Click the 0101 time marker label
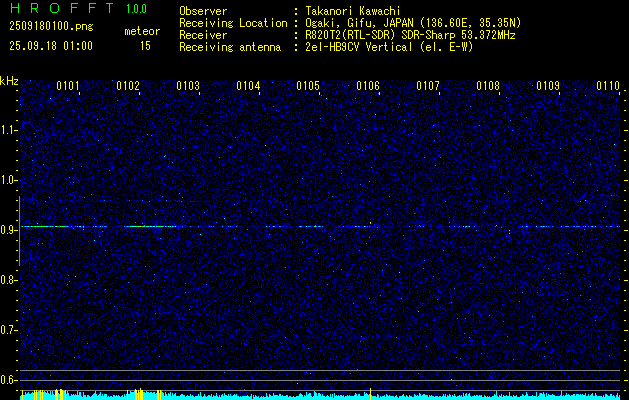Screen dimensions: 629x400 68,86
